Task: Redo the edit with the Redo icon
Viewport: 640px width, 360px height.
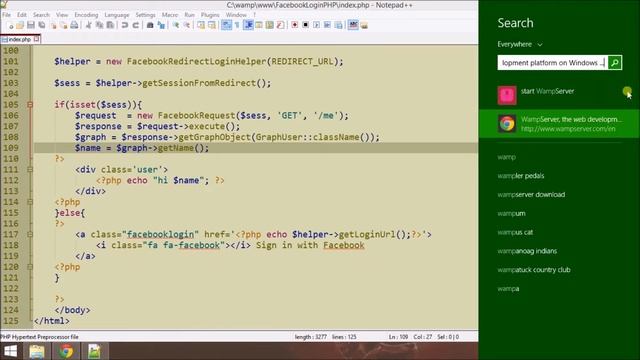Action: (x=136, y=25)
